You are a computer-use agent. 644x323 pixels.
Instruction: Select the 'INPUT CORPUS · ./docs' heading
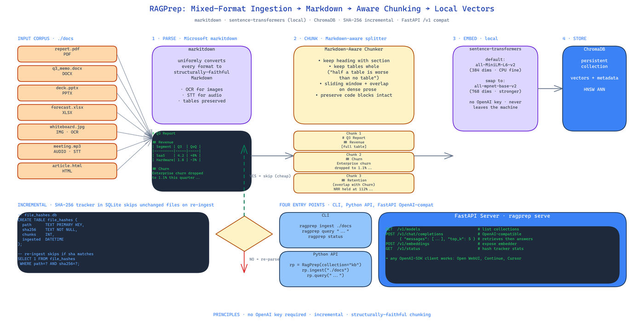(x=46, y=39)
